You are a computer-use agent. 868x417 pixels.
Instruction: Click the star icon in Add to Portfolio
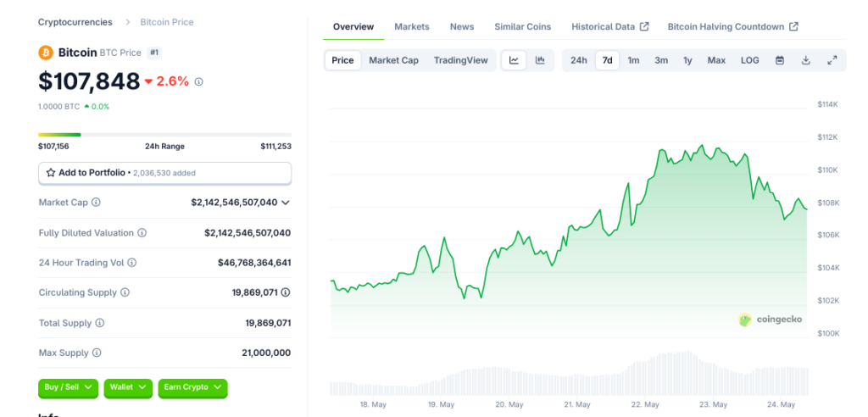click(50, 173)
